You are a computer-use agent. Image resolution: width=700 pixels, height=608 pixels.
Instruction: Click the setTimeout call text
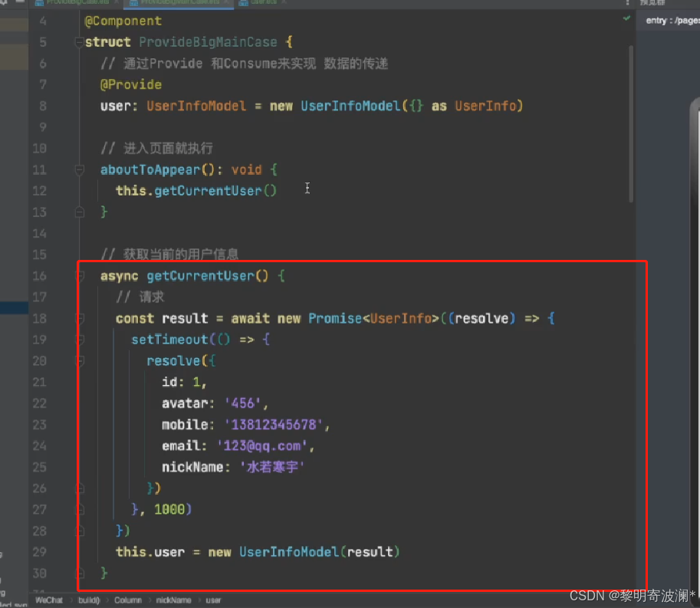[x=169, y=340]
